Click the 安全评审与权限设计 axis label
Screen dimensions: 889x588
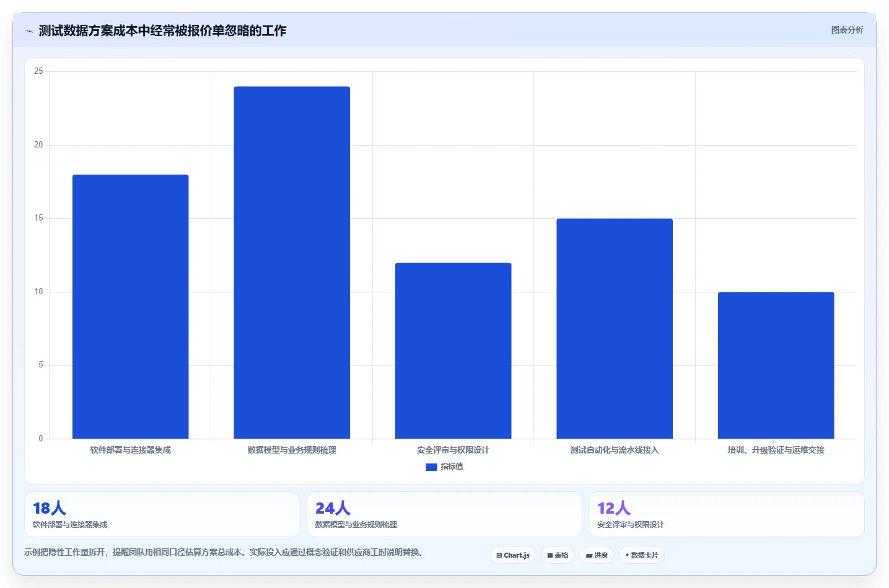tap(453, 450)
